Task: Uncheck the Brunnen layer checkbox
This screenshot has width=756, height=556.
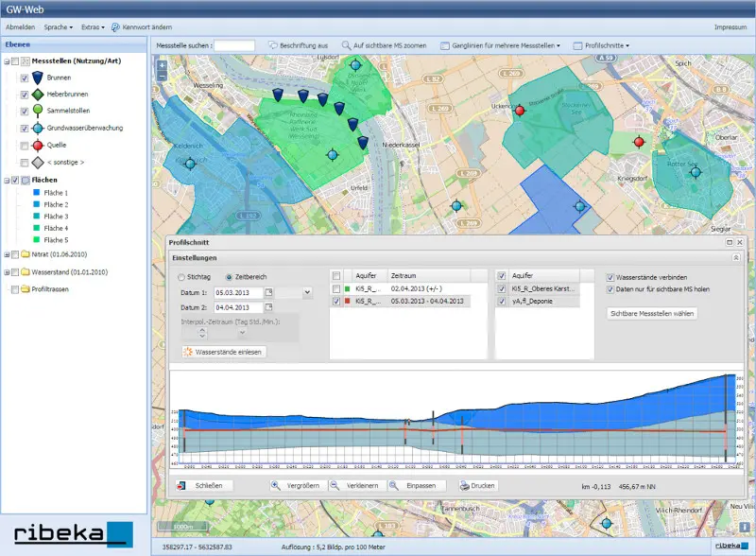Action: point(25,78)
